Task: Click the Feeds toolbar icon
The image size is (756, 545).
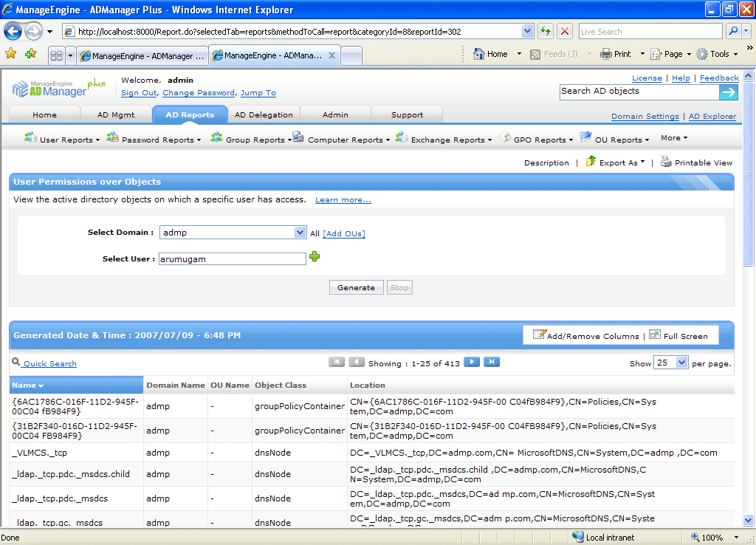Action: pos(535,55)
